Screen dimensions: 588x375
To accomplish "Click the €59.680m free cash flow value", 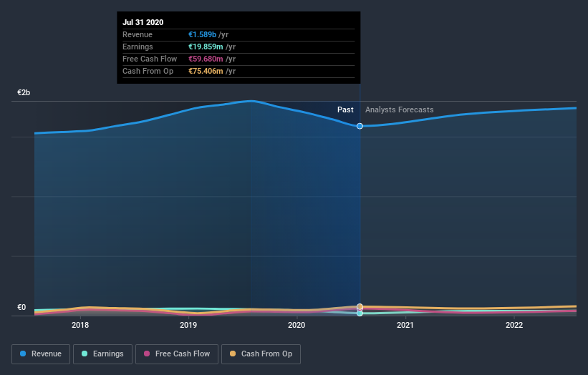I will [x=206, y=59].
